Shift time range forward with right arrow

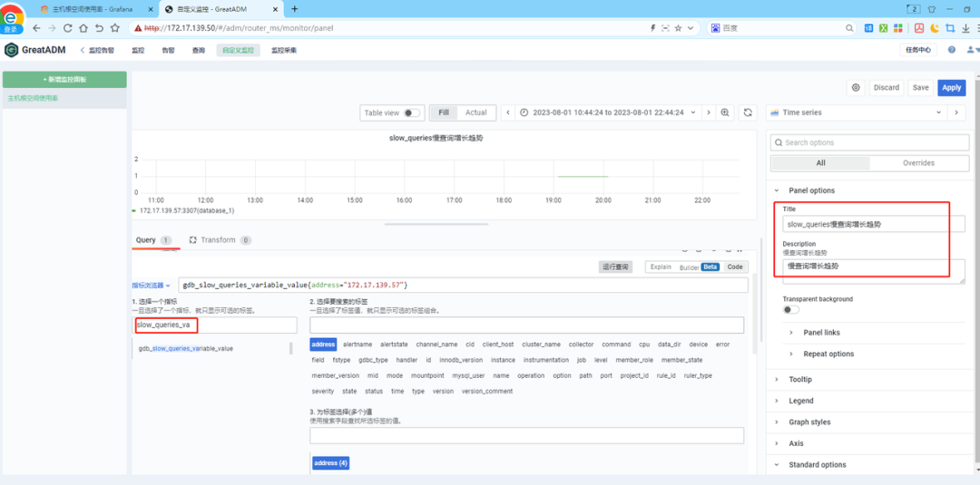pyautogui.click(x=706, y=112)
